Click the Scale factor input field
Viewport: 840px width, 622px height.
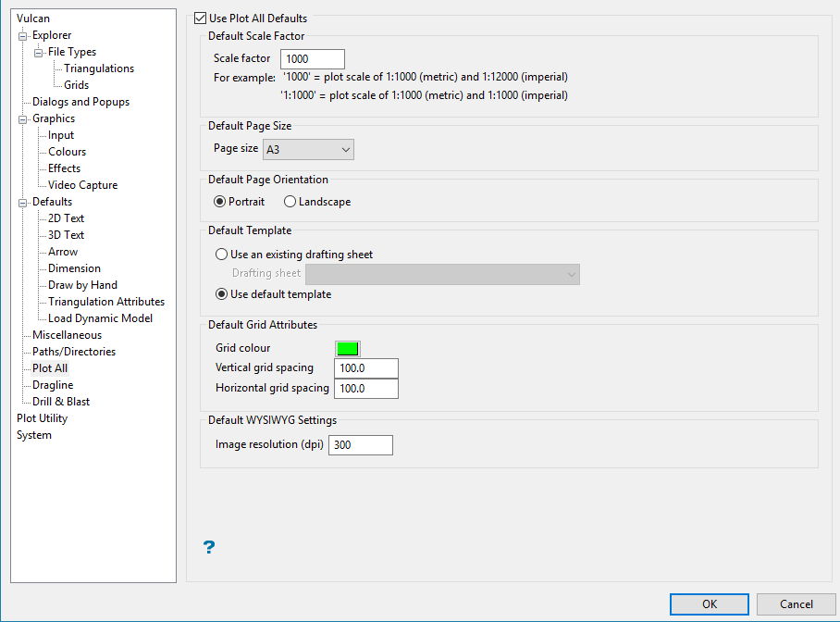pos(313,59)
